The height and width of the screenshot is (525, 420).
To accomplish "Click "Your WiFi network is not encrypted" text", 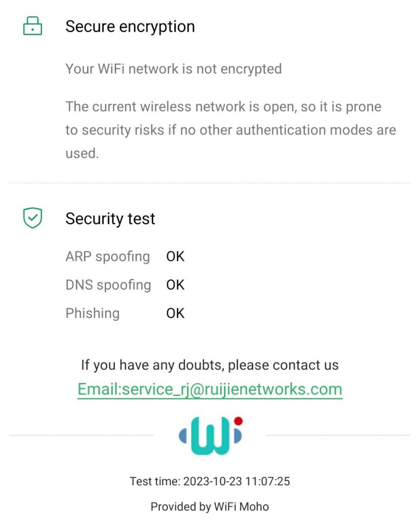I will pos(173,69).
